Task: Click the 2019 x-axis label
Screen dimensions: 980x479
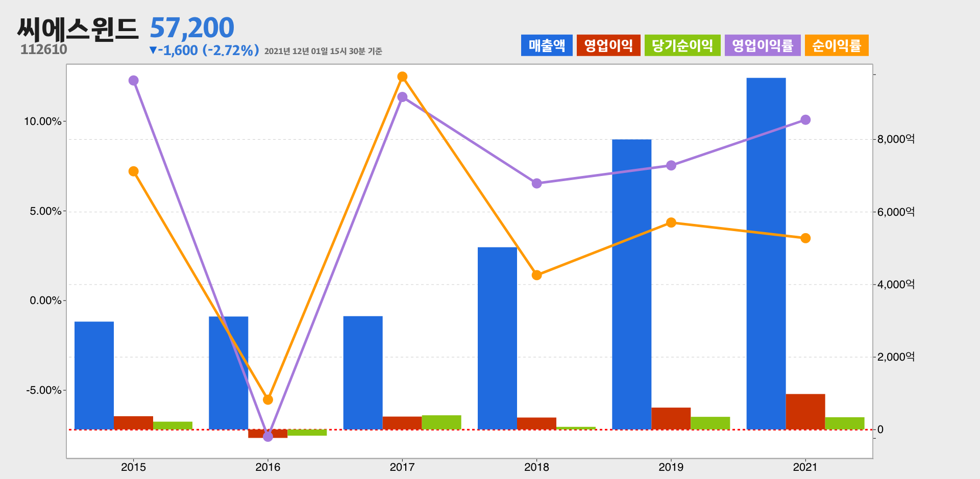Action: point(671,467)
